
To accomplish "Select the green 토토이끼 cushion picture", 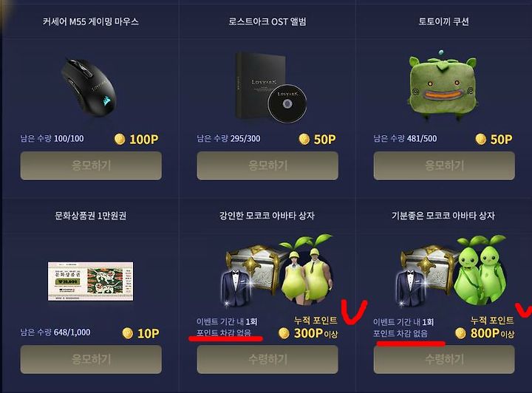I will pyautogui.click(x=443, y=85).
